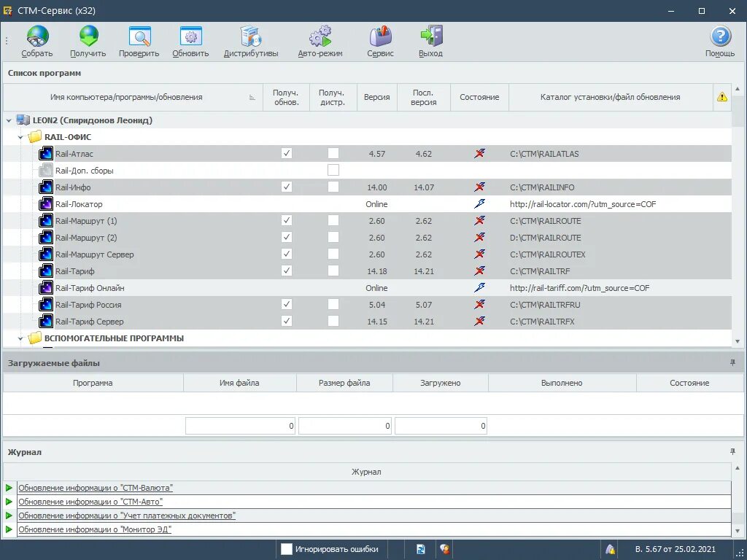Viewport: 747px width, 560px height.
Task: Click scroll-down arrow of Журнал list
Action: (738, 531)
